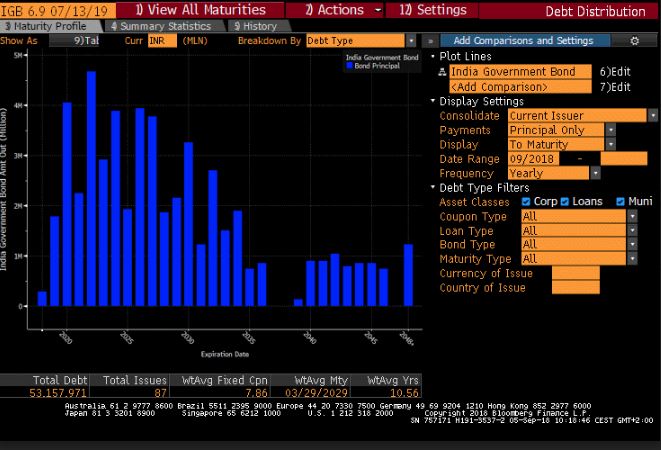Click the blue Bond Principal legend swatch
The image size is (661, 450).
click(x=349, y=65)
